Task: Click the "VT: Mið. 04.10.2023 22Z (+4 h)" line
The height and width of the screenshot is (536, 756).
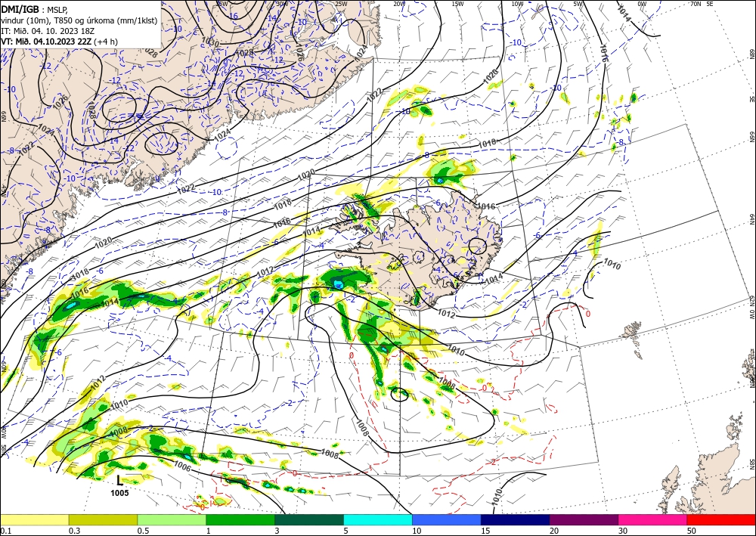Action: coord(59,42)
